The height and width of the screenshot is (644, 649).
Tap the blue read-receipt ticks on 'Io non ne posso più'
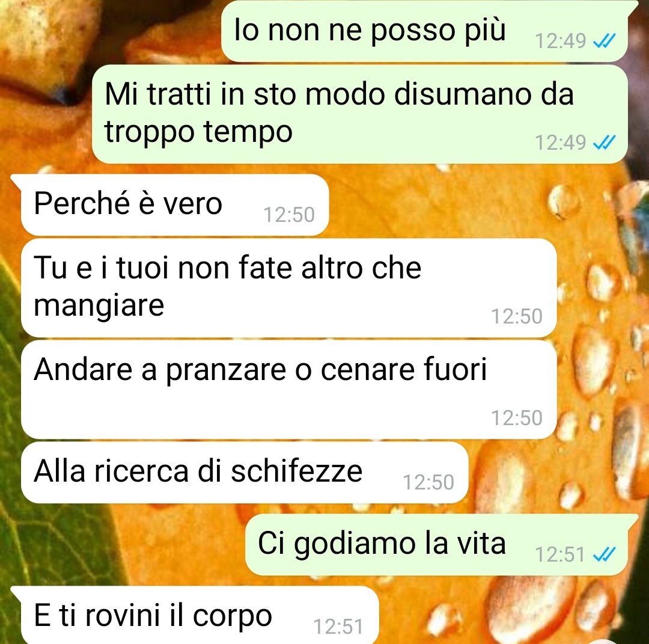pos(605,40)
